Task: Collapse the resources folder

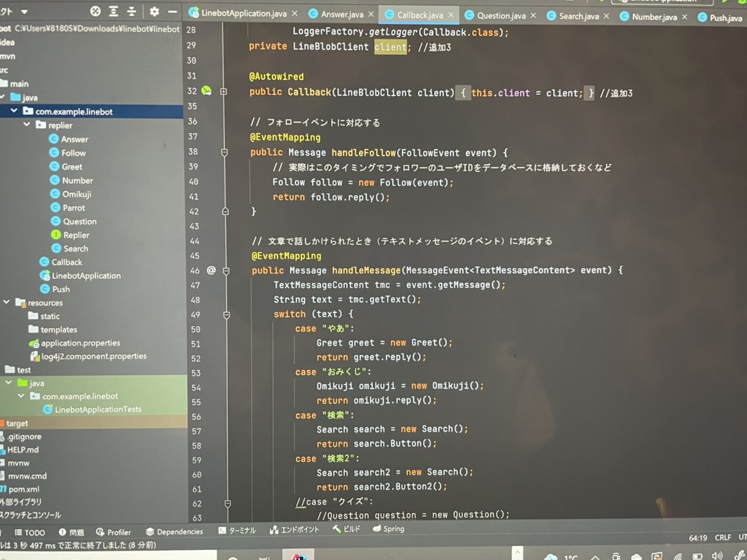Action: coord(7,302)
